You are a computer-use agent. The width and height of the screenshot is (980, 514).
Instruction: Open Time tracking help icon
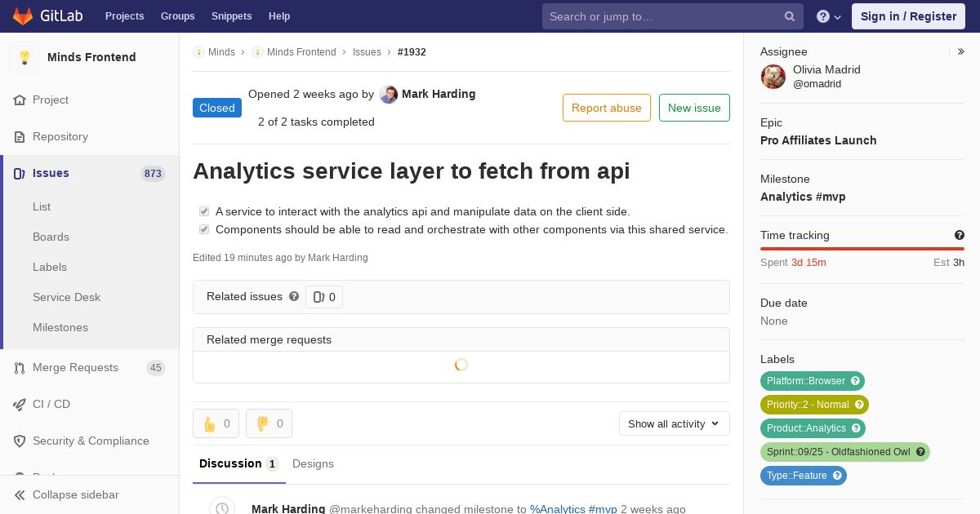960,235
